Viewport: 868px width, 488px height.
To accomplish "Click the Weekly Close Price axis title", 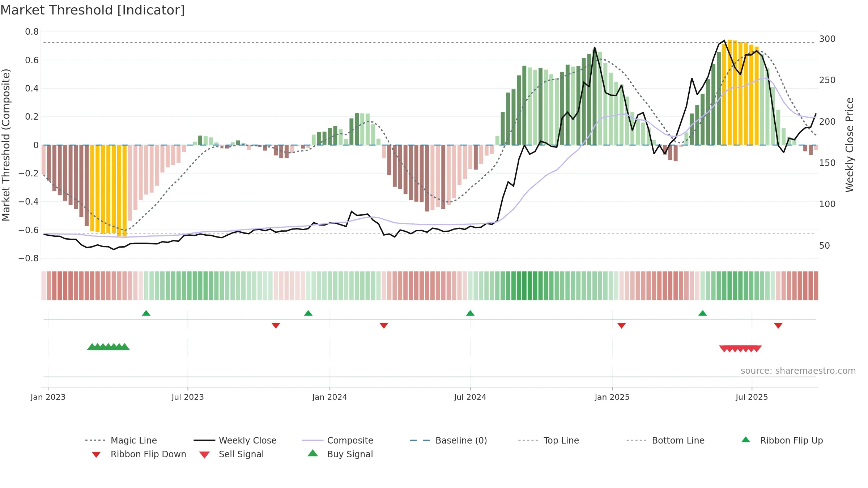I will (x=850, y=145).
